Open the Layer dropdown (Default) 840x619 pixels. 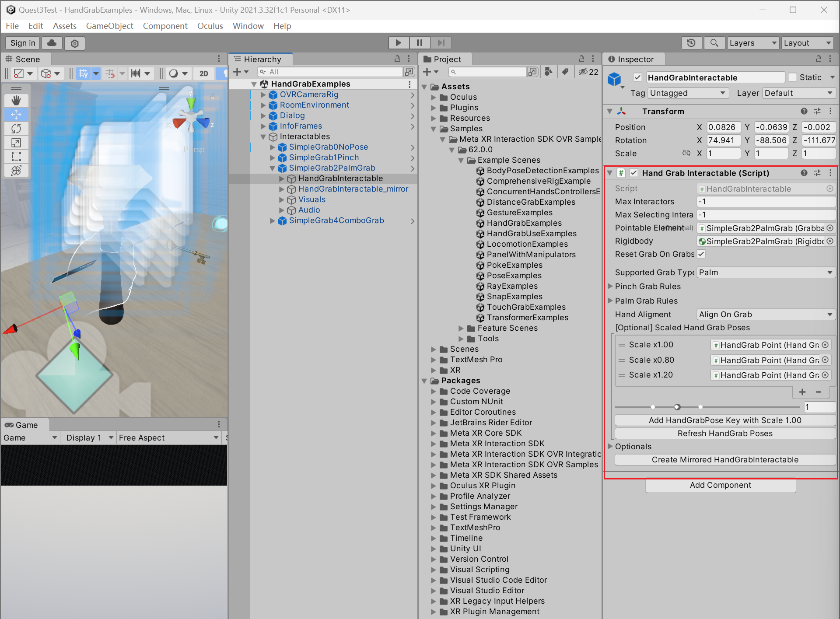pos(799,93)
